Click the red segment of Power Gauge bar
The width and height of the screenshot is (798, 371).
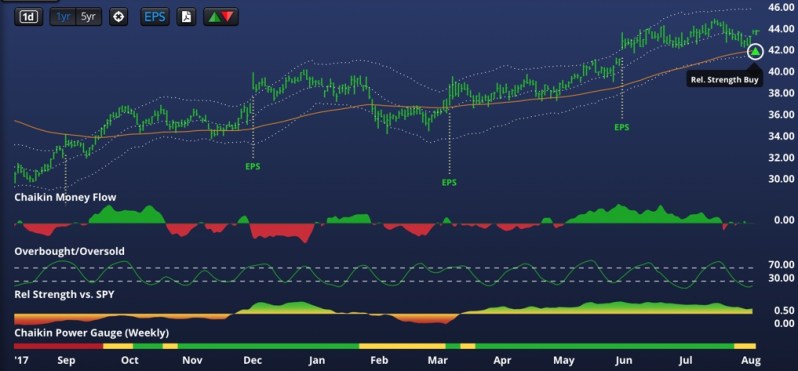point(59,346)
